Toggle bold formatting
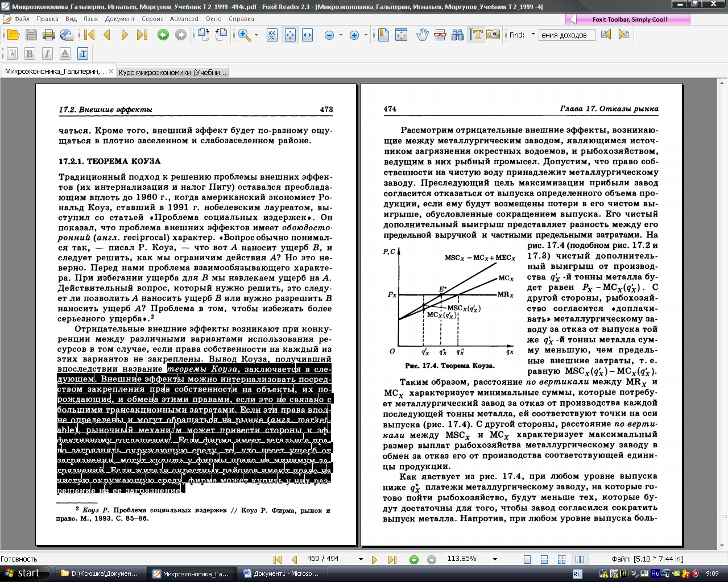The width and height of the screenshot is (728, 582). point(30,53)
